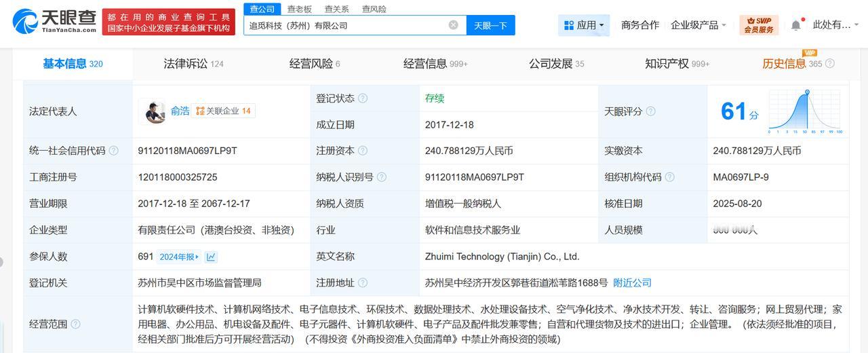Expand the 应用 dropdown

tap(584, 26)
